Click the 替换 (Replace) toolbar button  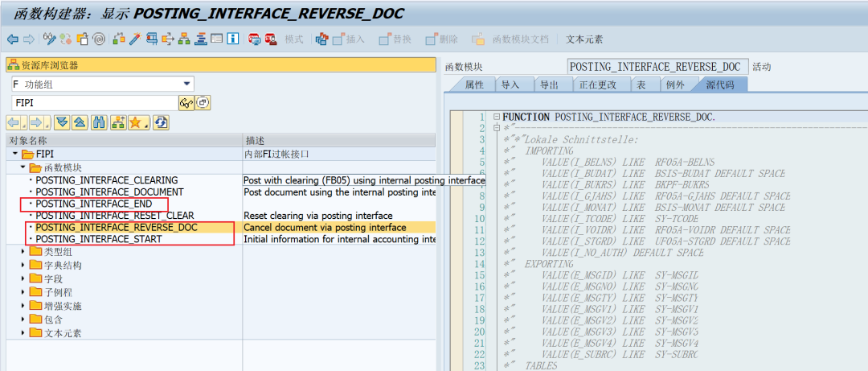click(395, 39)
